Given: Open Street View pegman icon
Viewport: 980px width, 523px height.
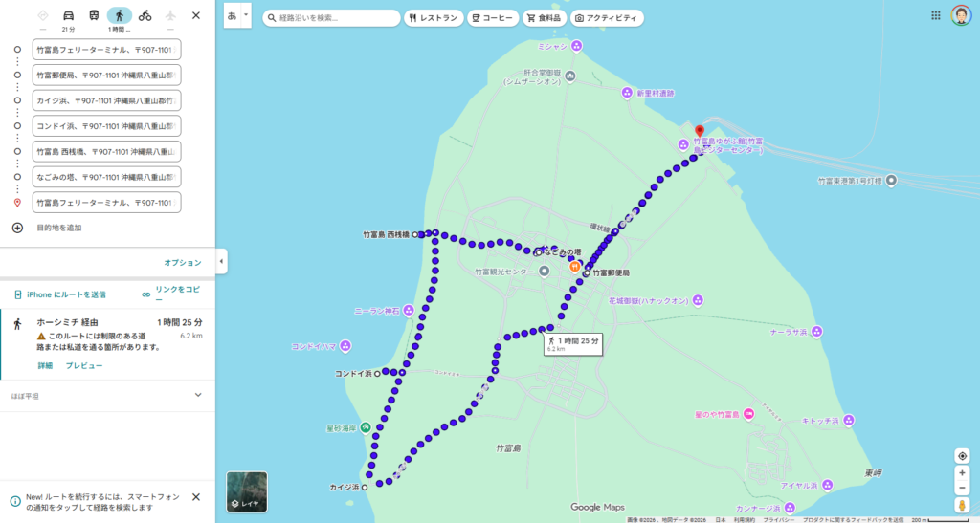Looking at the screenshot, I should click(x=962, y=504).
